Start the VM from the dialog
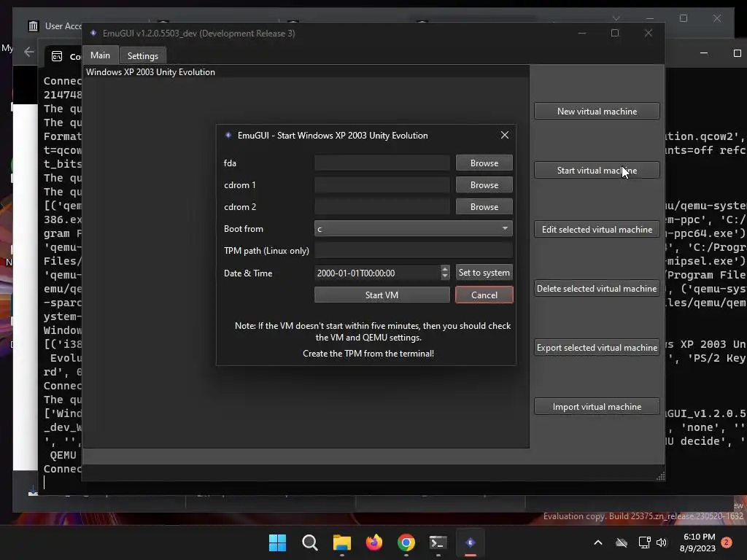This screenshot has height=560, width=747. coord(382,295)
